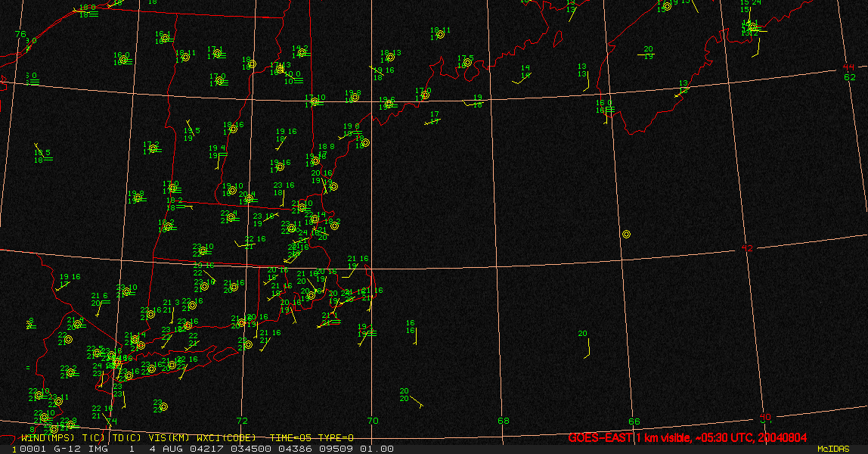The image size is (868, 454).
Task: Click the 18 13 station observation
Action: (390, 57)
